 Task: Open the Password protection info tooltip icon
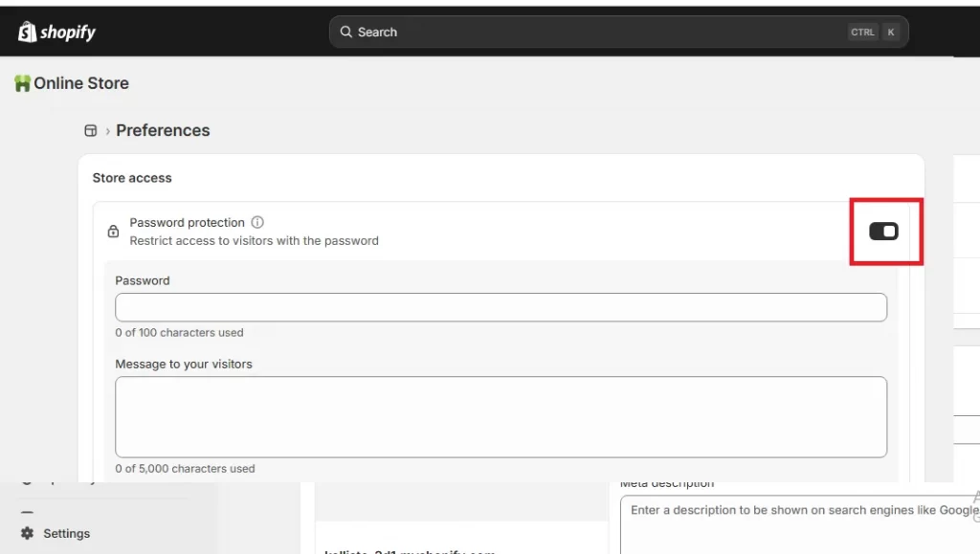click(x=256, y=222)
